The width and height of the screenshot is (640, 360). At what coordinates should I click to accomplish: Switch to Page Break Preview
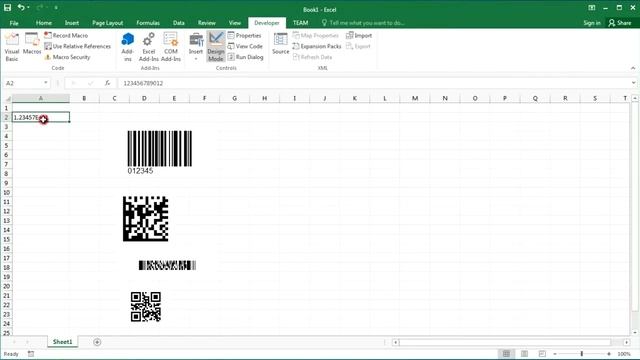pyautogui.click(x=542, y=354)
